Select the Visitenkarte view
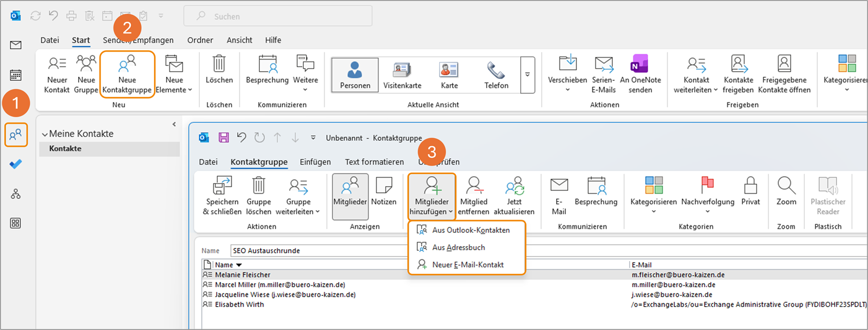 [x=402, y=75]
